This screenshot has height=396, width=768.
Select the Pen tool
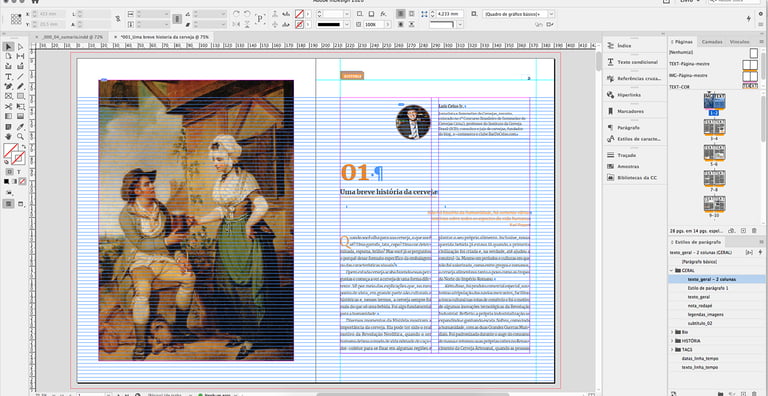tap(8, 86)
